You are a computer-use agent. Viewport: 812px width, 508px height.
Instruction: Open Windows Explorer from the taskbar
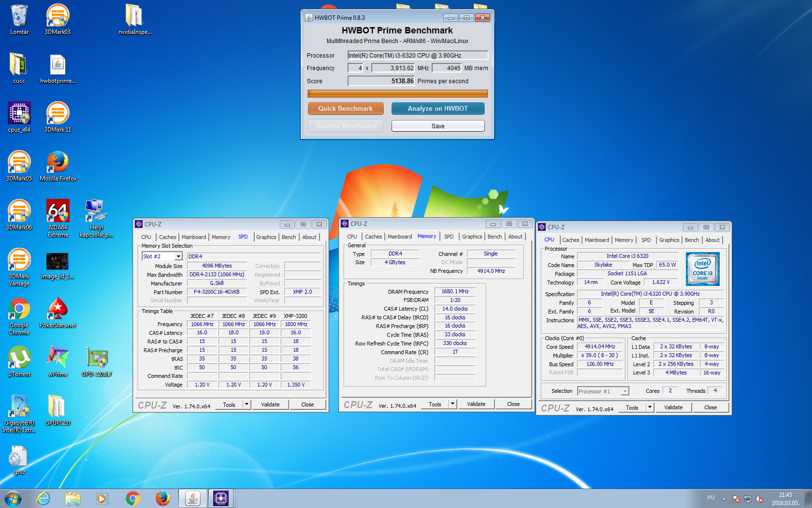tap(73, 498)
